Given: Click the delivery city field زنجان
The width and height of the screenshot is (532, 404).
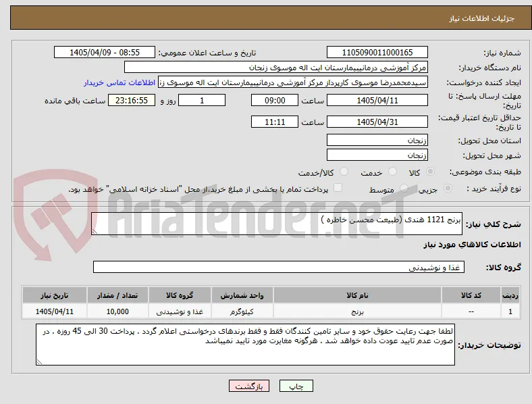Looking at the screenshot, I should coord(377,155).
